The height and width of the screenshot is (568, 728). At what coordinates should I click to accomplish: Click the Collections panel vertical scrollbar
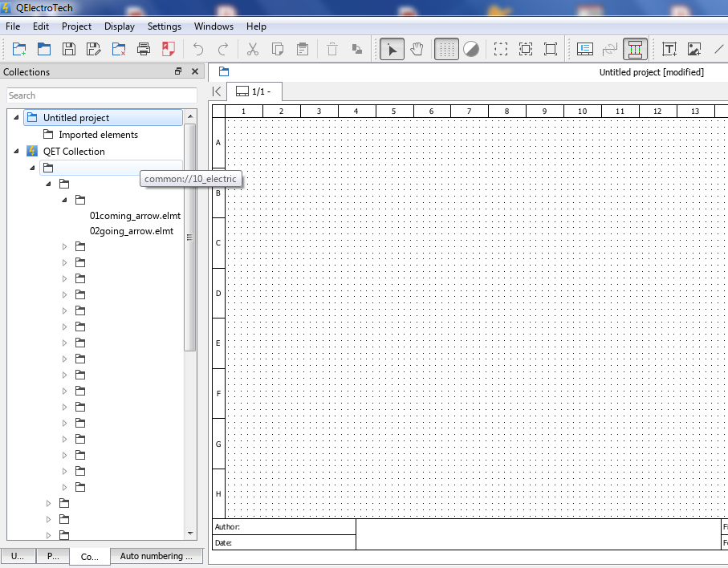coord(190,237)
